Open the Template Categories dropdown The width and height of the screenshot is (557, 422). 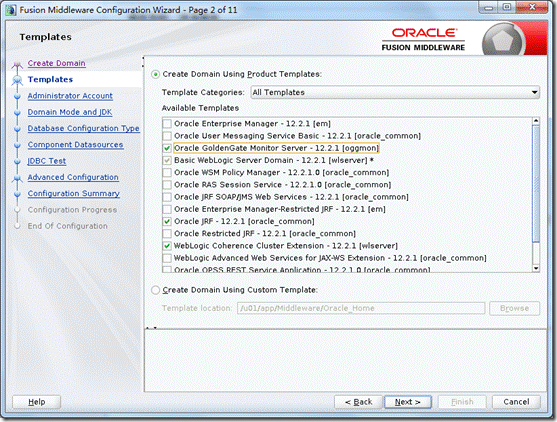pos(395,92)
